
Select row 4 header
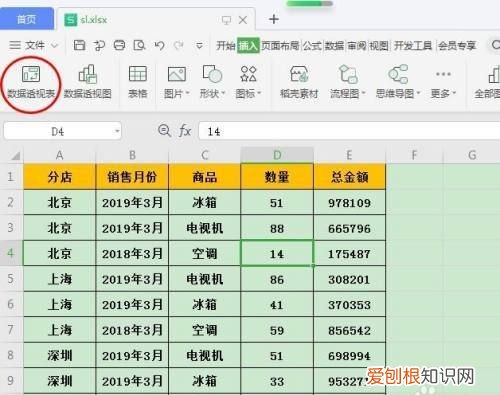pos(11,253)
